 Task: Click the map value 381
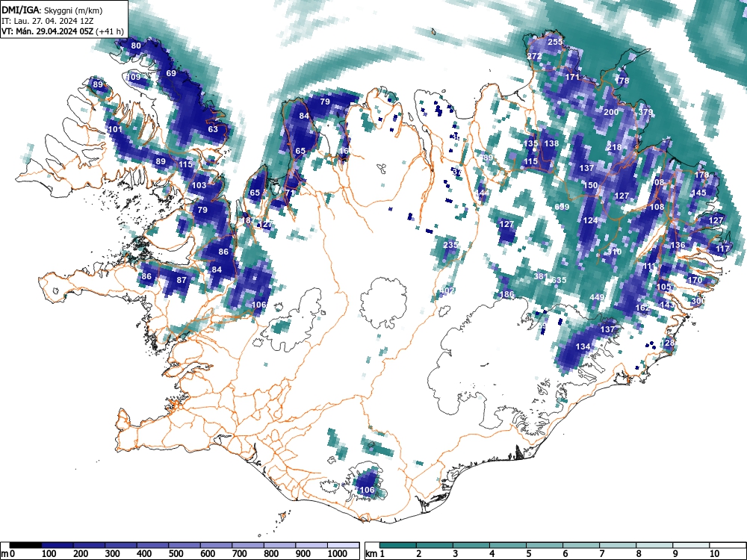pos(541,277)
